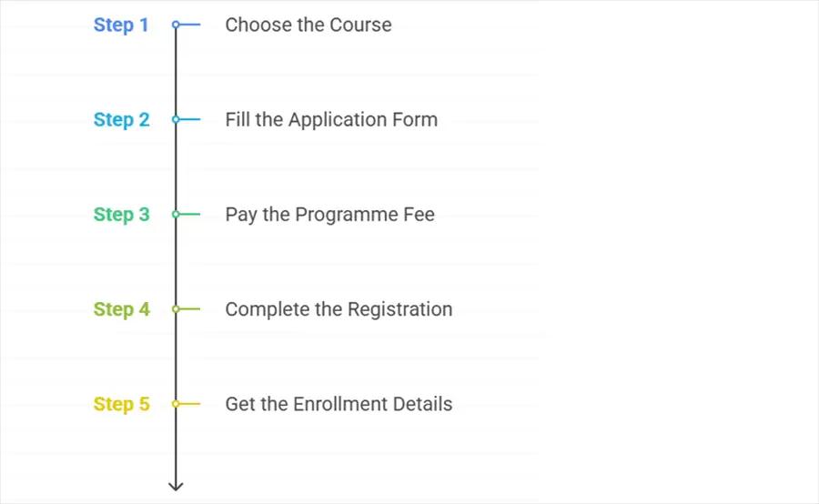Click the downward arrowhead ending the timeline
819x504 pixels.
pyautogui.click(x=176, y=486)
